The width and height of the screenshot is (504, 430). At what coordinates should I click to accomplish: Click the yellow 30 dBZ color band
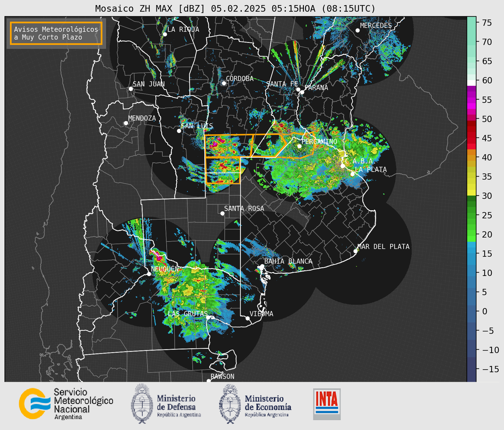[471, 193]
